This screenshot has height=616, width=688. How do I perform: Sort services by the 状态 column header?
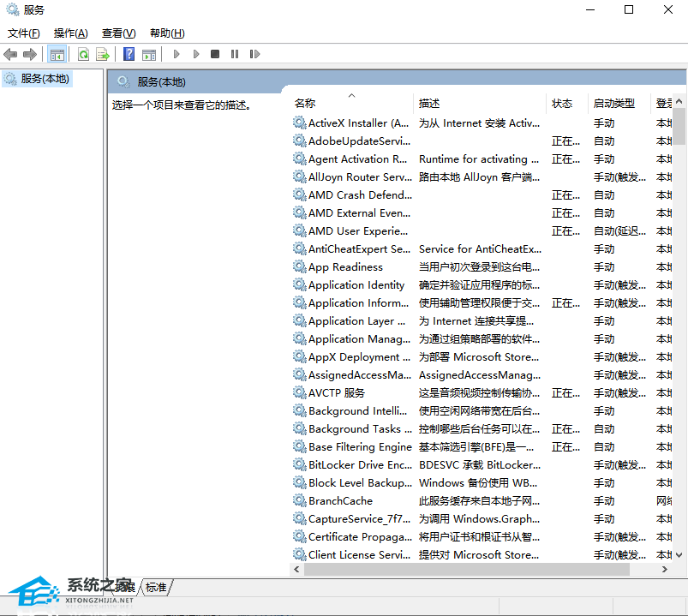coord(562,104)
